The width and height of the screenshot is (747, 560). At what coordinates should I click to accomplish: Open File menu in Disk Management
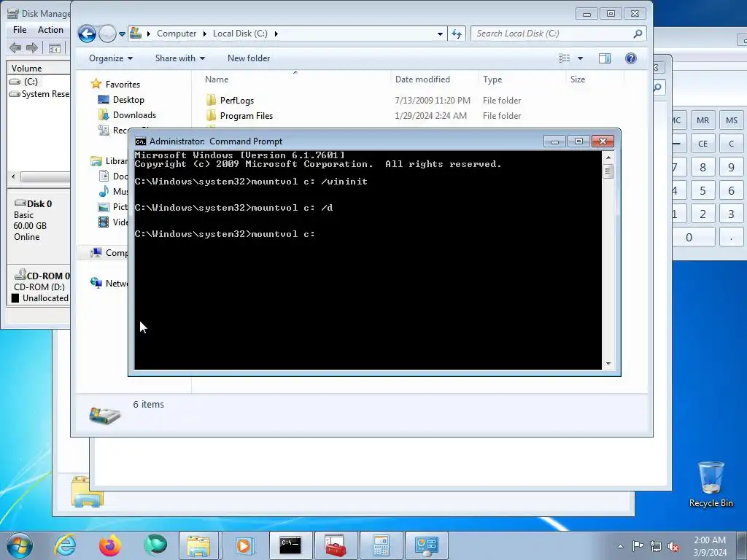point(20,29)
